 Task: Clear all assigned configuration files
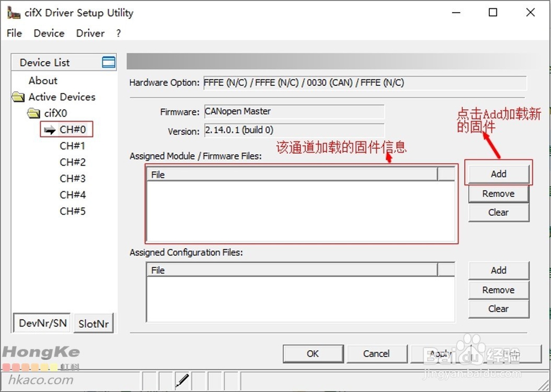(x=498, y=309)
